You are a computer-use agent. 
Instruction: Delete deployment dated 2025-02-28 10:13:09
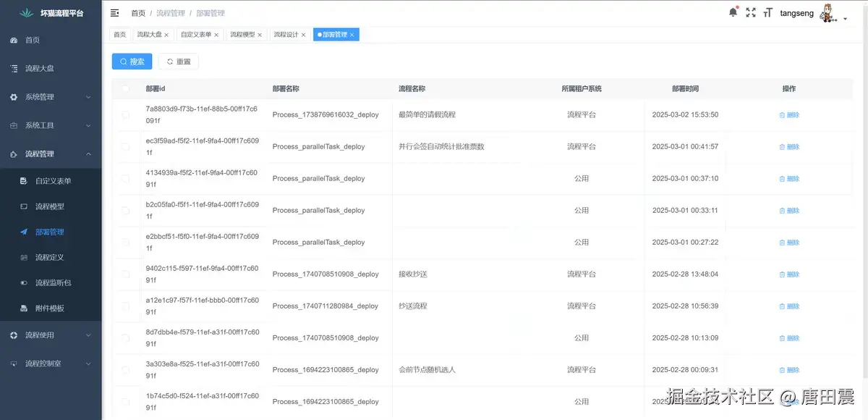pos(789,338)
